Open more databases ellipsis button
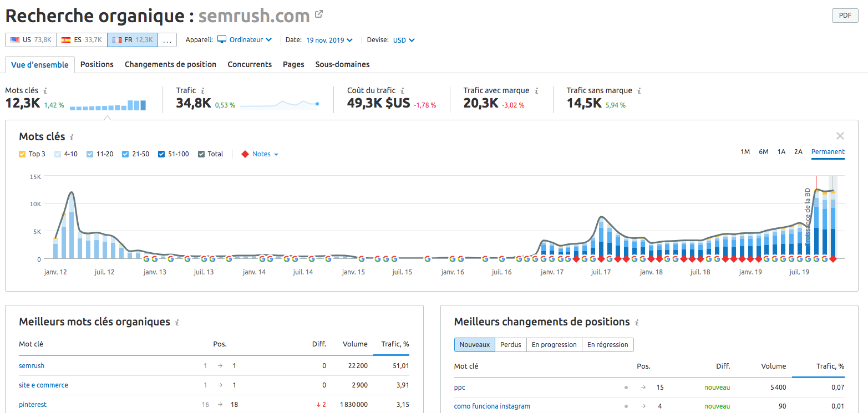 point(167,40)
